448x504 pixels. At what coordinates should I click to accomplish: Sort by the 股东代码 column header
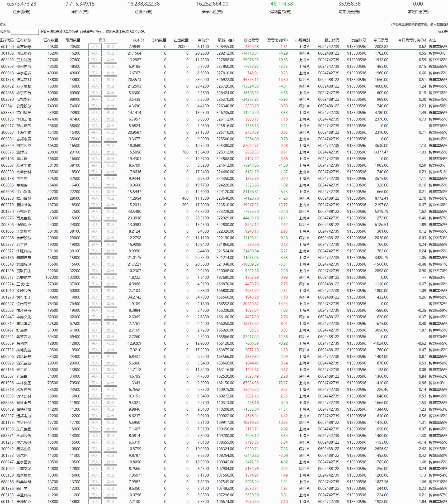pos(332,40)
